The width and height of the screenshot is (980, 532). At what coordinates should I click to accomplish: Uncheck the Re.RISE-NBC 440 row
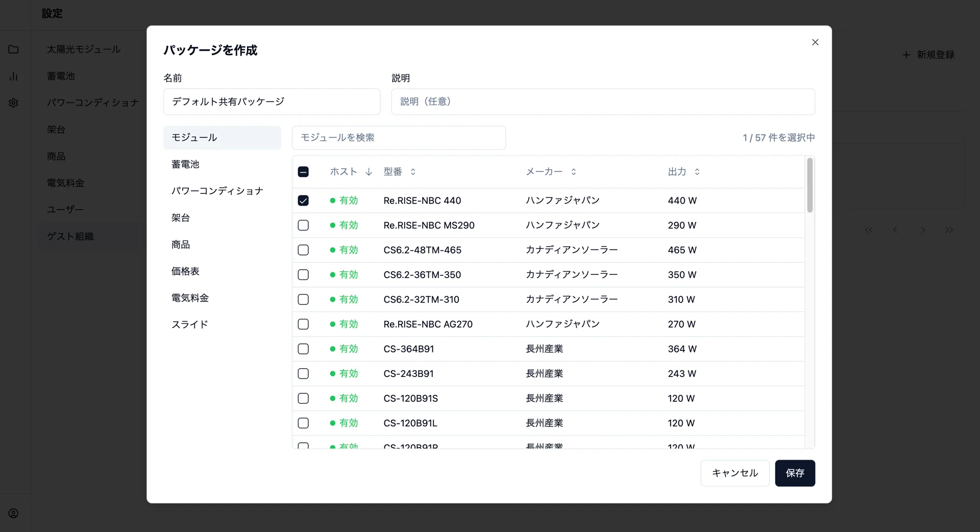coord(303,200)
